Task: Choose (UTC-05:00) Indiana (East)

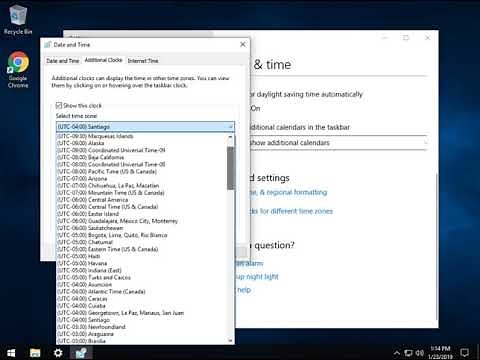Action: point(142,270)
